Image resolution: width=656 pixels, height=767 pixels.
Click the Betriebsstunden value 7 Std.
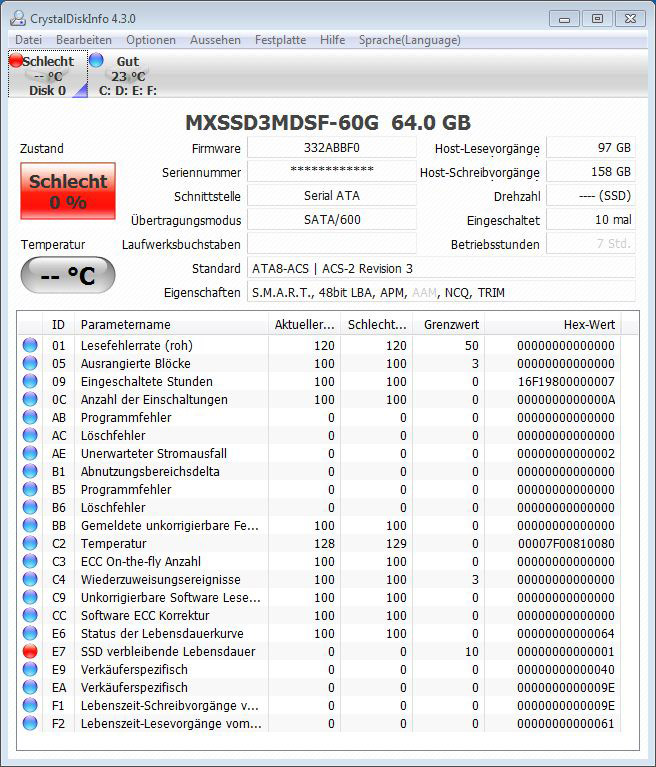(590, 244)
